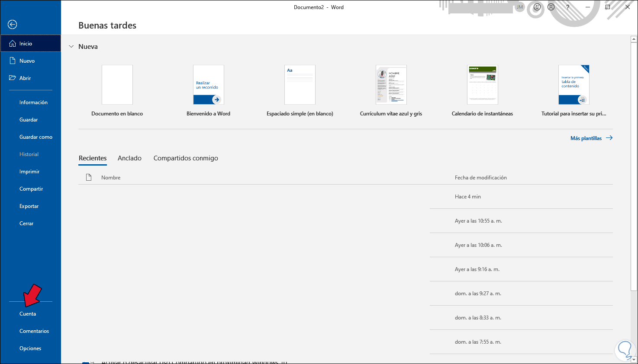638x364 pixels.
Task: Follow the Más plantillas link
Action: [x=591, y=138]
